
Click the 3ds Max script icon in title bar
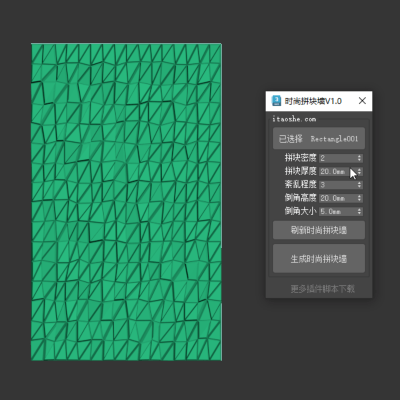[276, 100]
